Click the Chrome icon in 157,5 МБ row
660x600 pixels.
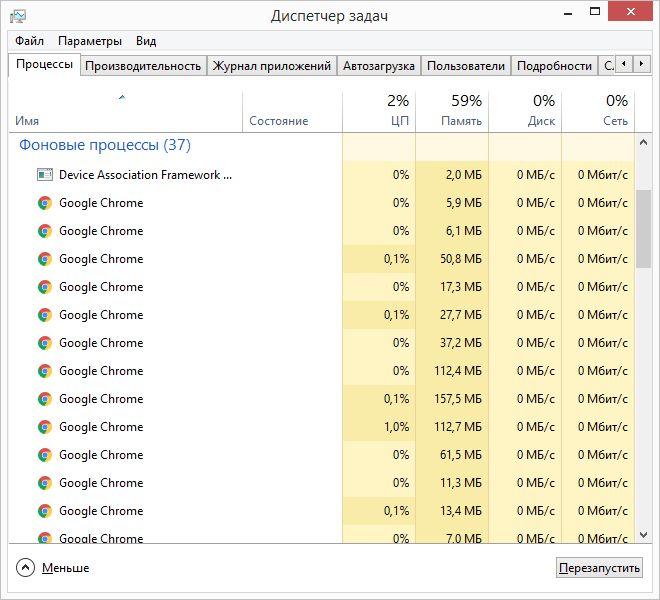(45, 399)
